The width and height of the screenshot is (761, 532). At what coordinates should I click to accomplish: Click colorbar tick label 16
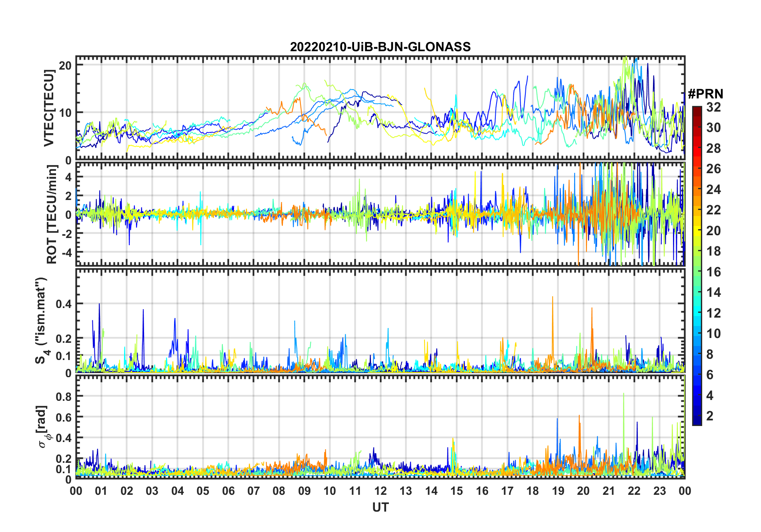point(713,272)
